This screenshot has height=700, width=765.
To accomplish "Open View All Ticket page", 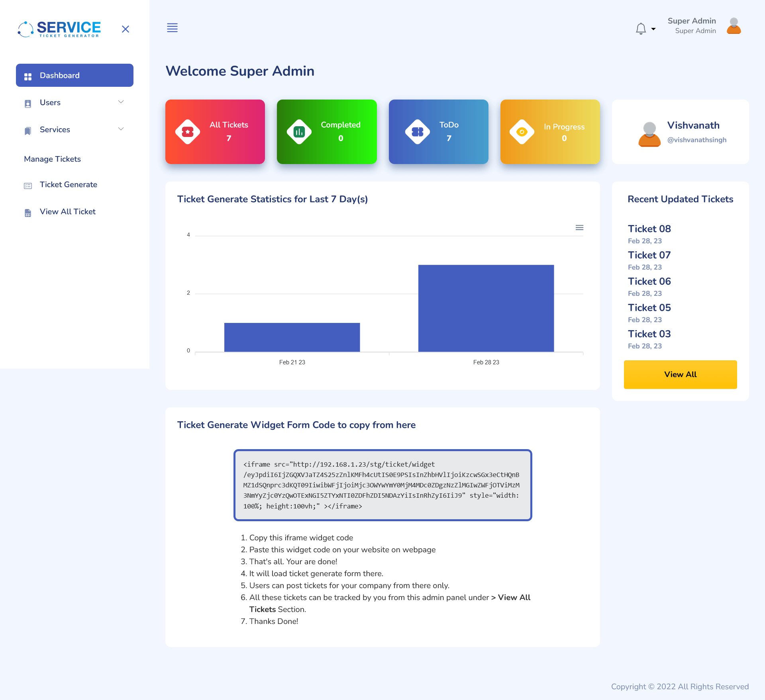I will tap(75, 211).
